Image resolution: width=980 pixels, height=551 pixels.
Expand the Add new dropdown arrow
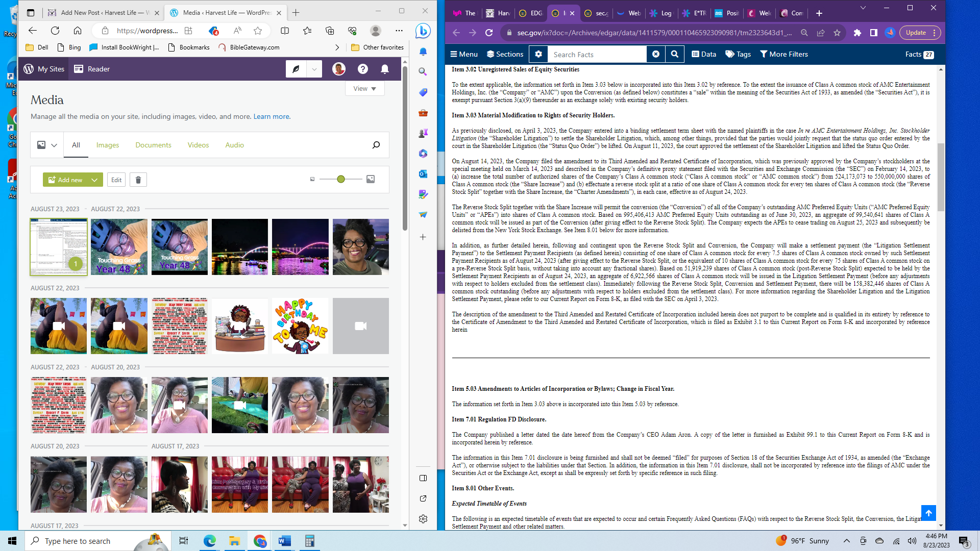tap(94, 180)
